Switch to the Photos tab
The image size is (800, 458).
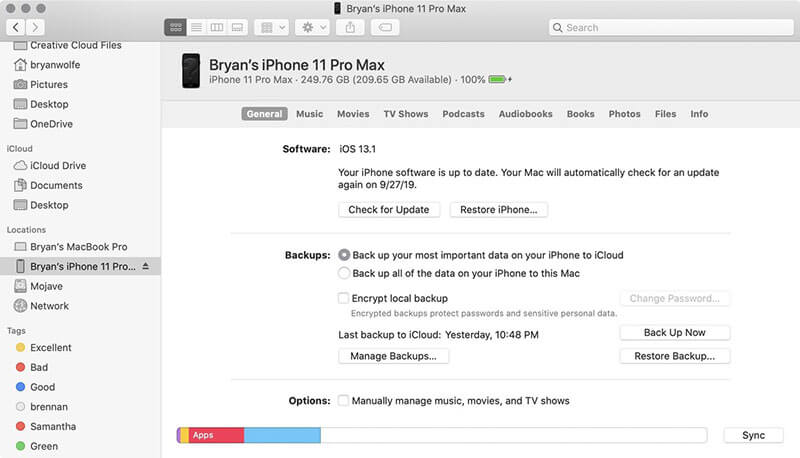coord(624,114)
